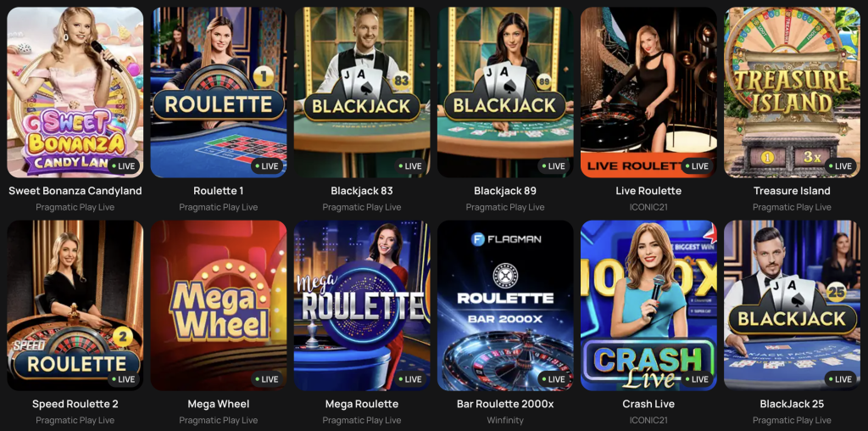The width and height of the screenshot is (868, 431).
Task: Open the Flagman Bar Roulette 2000x thumbnail
Action: (505, 305)
